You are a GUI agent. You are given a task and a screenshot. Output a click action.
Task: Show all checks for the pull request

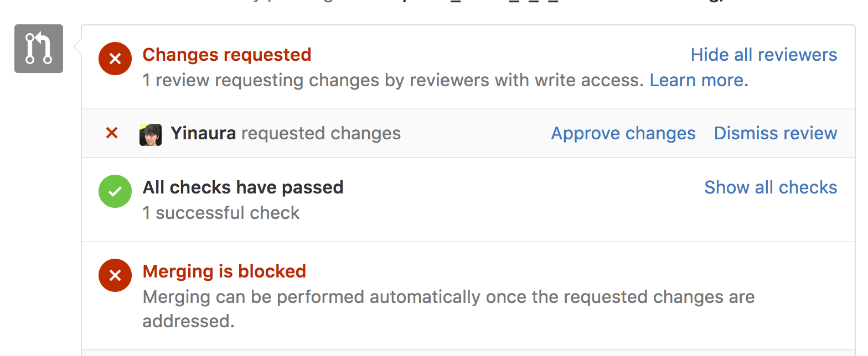pyautogui.click(x=771, y=187)
